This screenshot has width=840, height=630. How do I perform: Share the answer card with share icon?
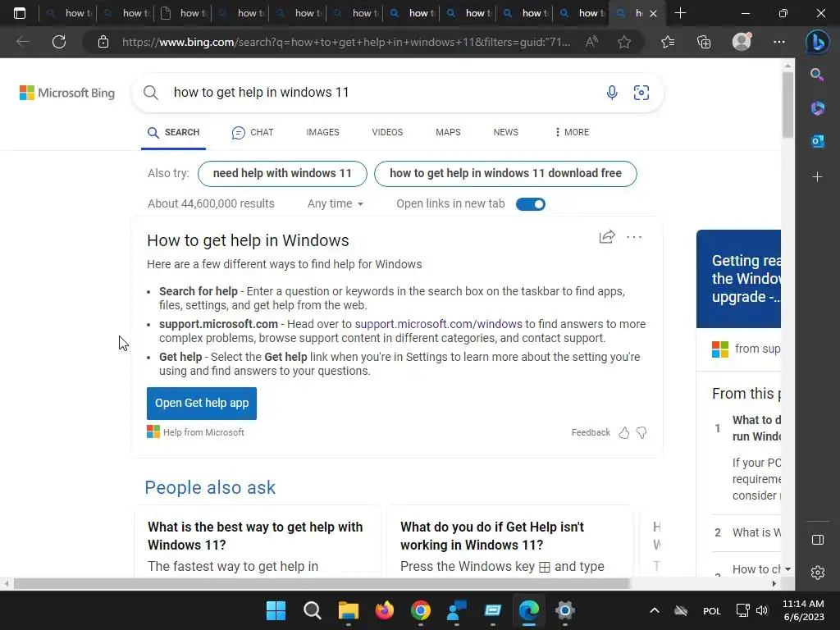607,237
